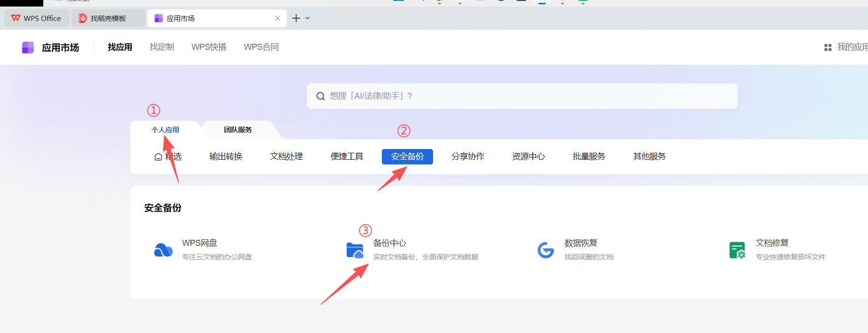Viewport: 868px width, 333px height.
Task: Open the WPS网盘 app title
Action: click(200, 243)
